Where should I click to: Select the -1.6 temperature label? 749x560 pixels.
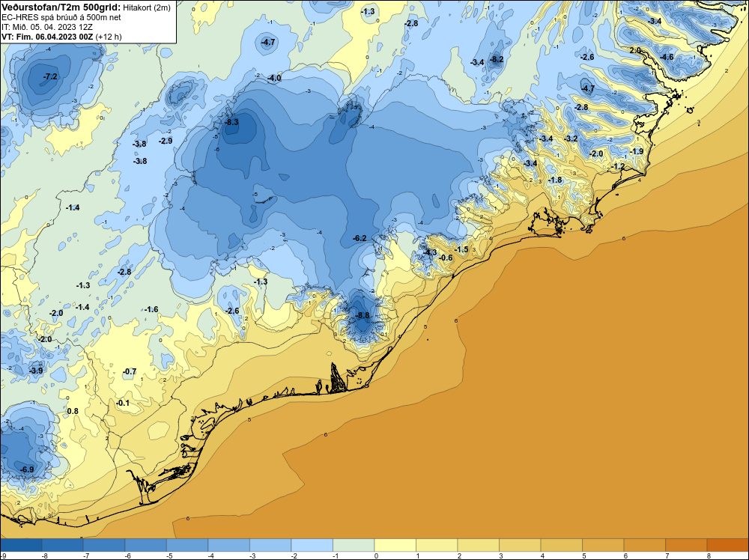tap(151, 309)
